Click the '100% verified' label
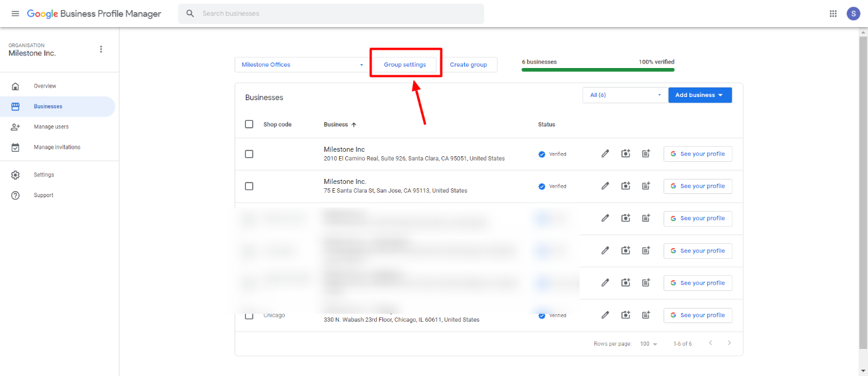This screenshot has height=376, width=868. [x=657, y=62]
